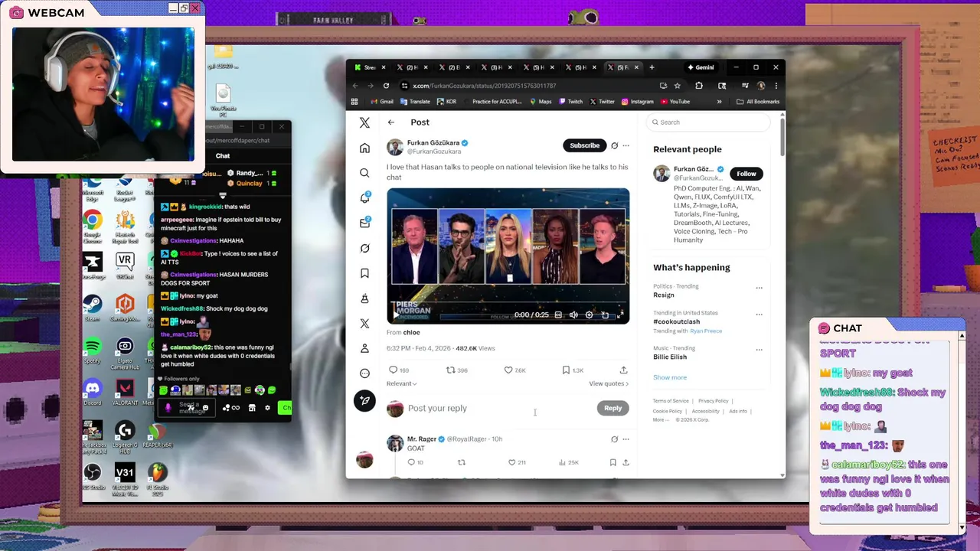
Task: Follow Furkan in Relevant people
Action: point(746,174)
